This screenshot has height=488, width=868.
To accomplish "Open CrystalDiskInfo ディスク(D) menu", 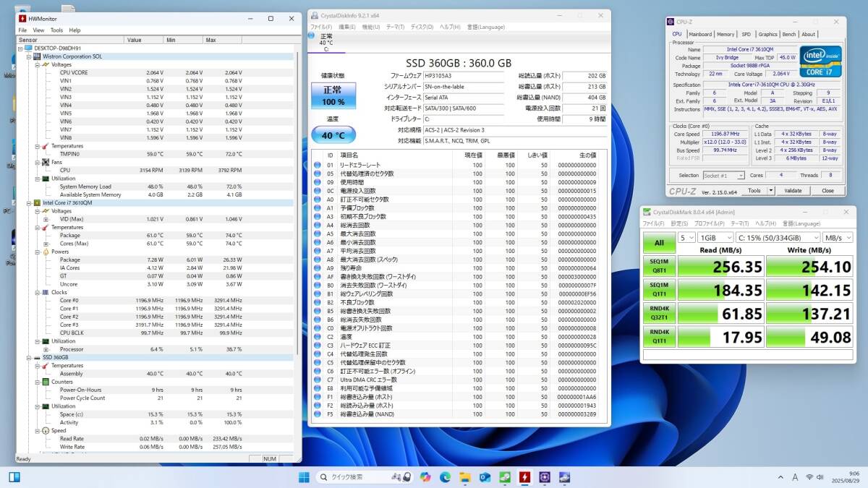I will tap(421, 27).
